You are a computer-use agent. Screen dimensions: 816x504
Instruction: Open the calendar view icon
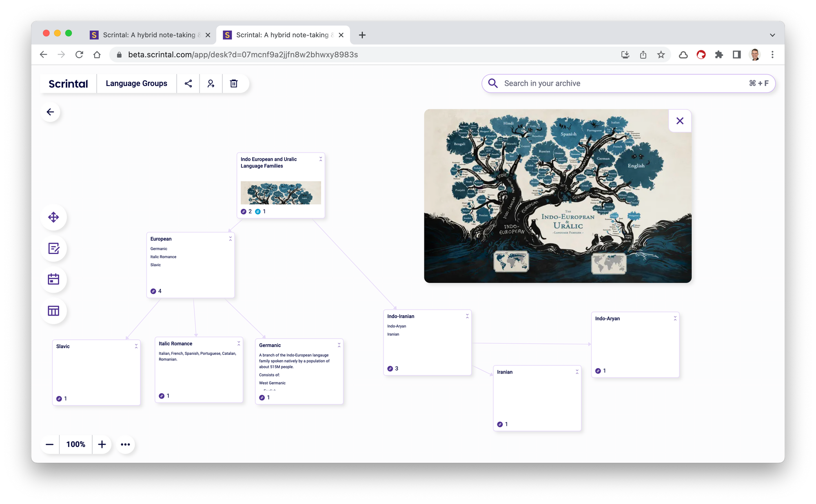(53, 279)
